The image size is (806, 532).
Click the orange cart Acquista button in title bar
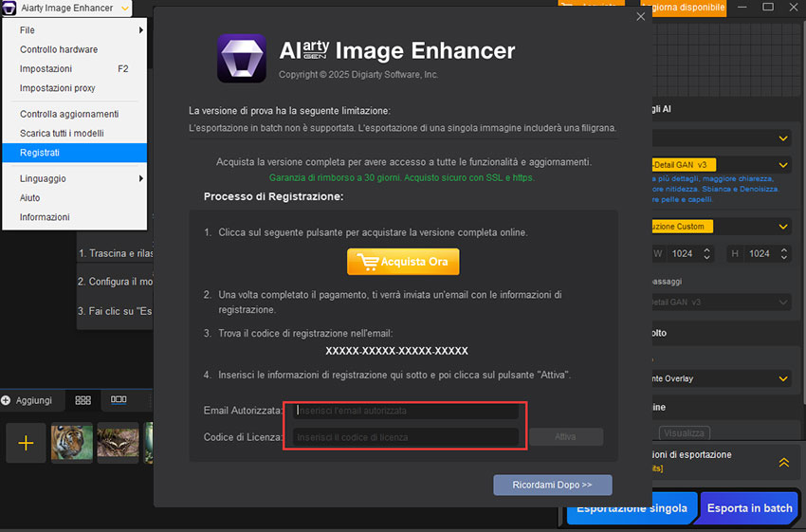point(591,5)
